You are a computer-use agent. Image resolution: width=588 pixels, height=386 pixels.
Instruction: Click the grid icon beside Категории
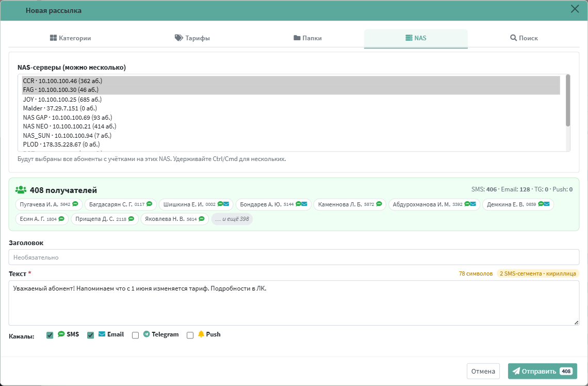53,38
